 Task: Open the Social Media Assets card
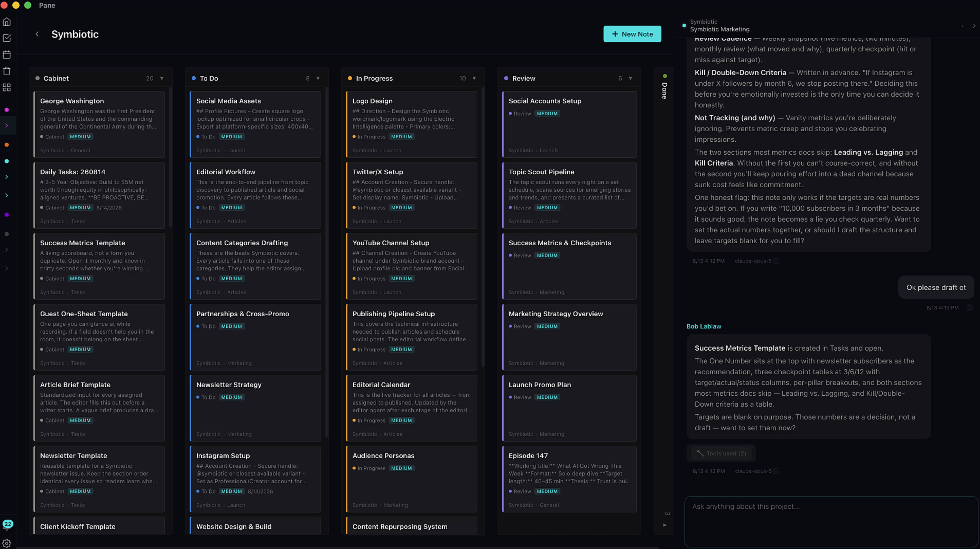(x=255, y=124)
